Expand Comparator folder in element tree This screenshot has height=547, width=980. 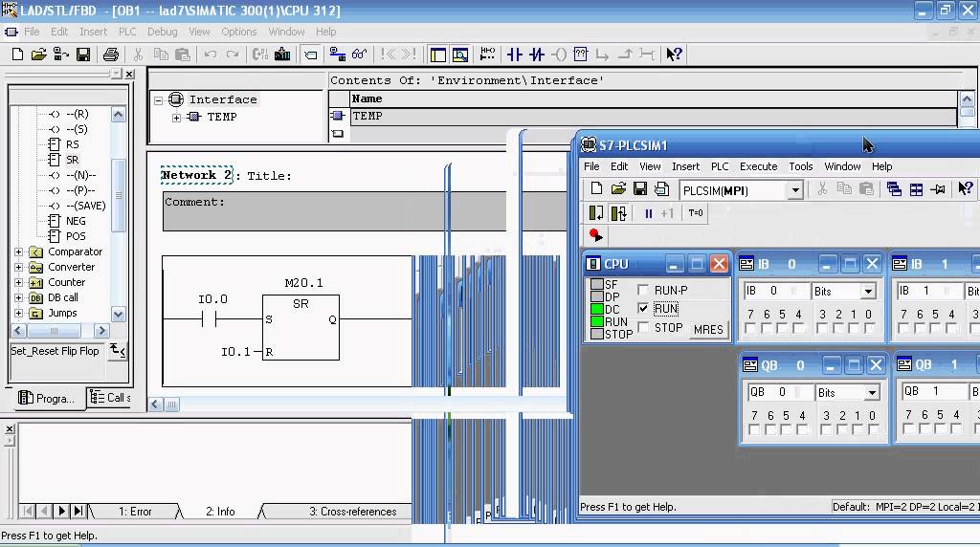tap(19, 252)
